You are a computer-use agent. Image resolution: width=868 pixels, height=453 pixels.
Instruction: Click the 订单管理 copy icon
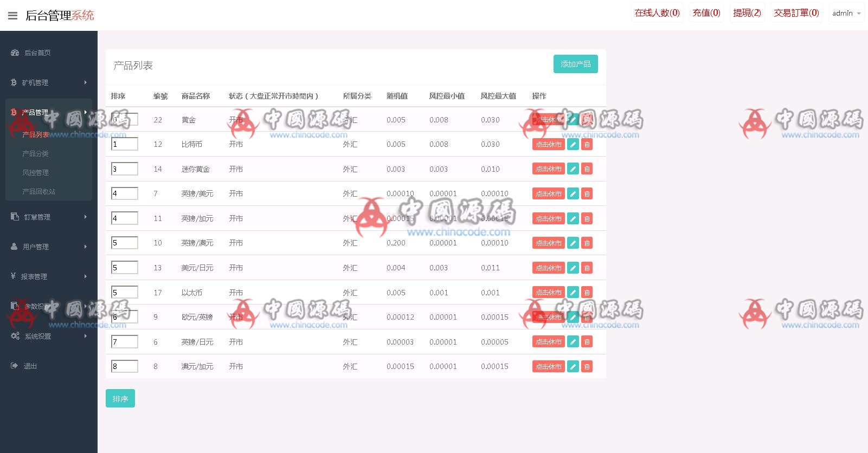tap(15, 216)
